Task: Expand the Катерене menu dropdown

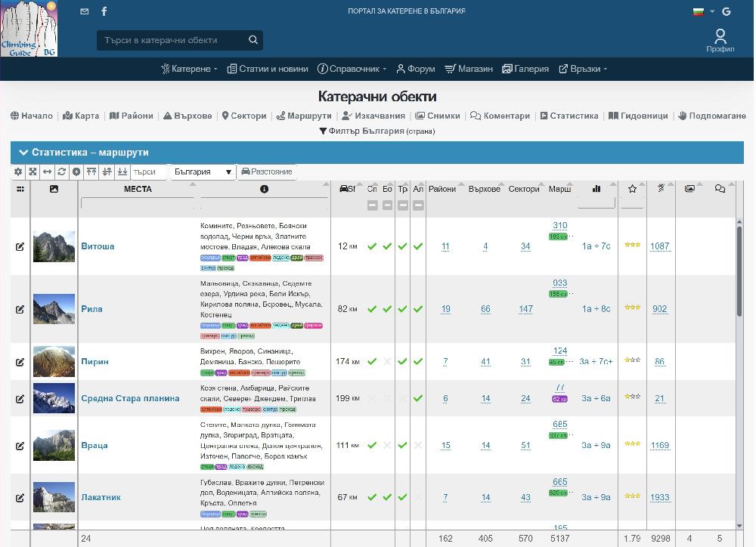Action: pos(189,69)
